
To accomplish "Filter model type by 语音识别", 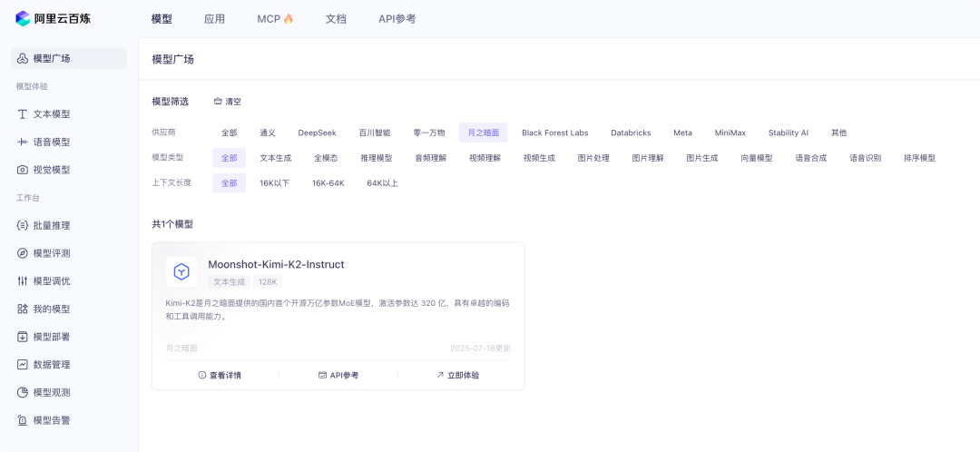I will point(866,158).
